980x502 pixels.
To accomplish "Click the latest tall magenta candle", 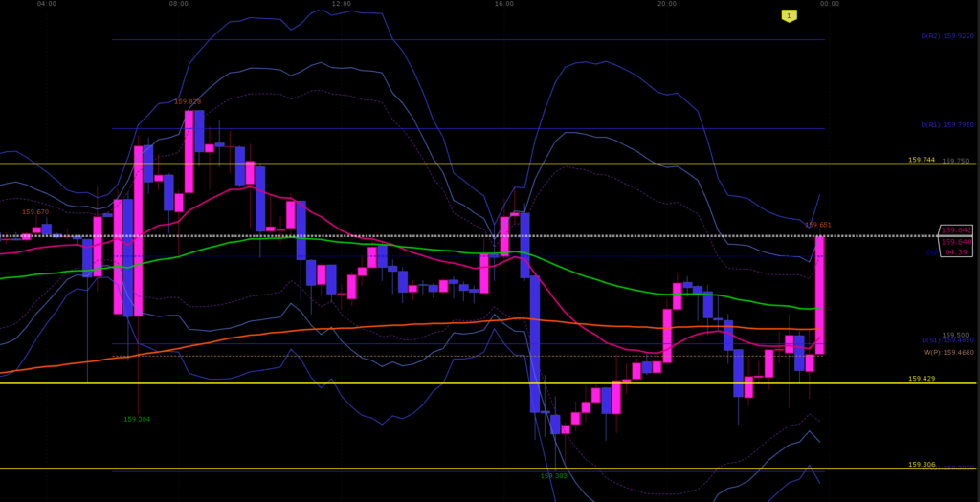I will click(x=819, y=295).
